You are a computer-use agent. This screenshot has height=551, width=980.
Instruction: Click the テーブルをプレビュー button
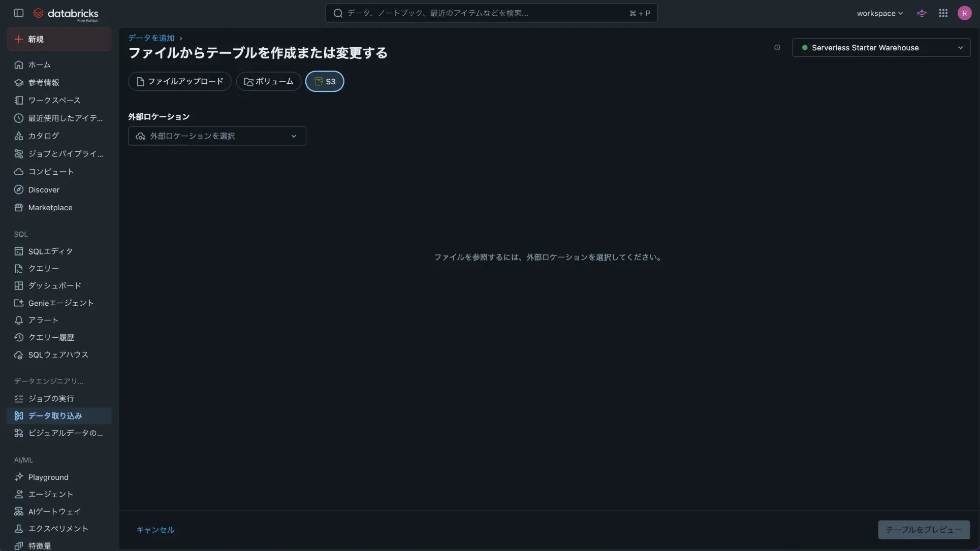pos(924,530)
